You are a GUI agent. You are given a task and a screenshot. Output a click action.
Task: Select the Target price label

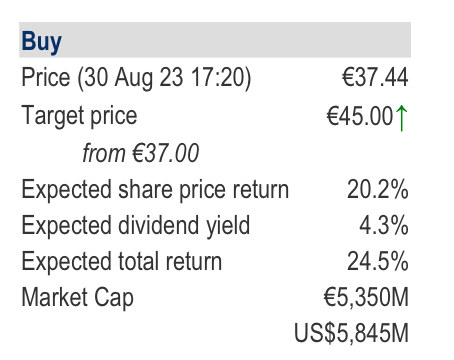click(79, 116)
